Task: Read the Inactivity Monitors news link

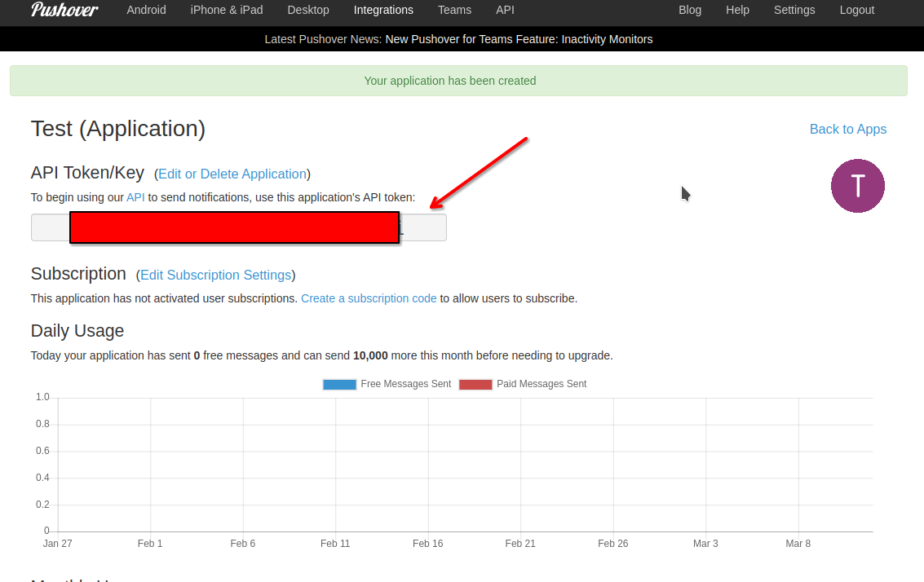Action: click(519, 39)
